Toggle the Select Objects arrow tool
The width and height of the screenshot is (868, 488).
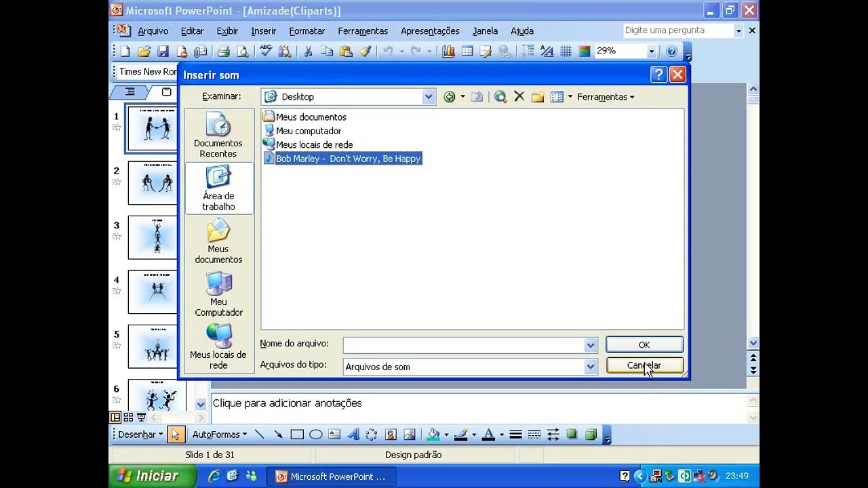coord(175,434)
